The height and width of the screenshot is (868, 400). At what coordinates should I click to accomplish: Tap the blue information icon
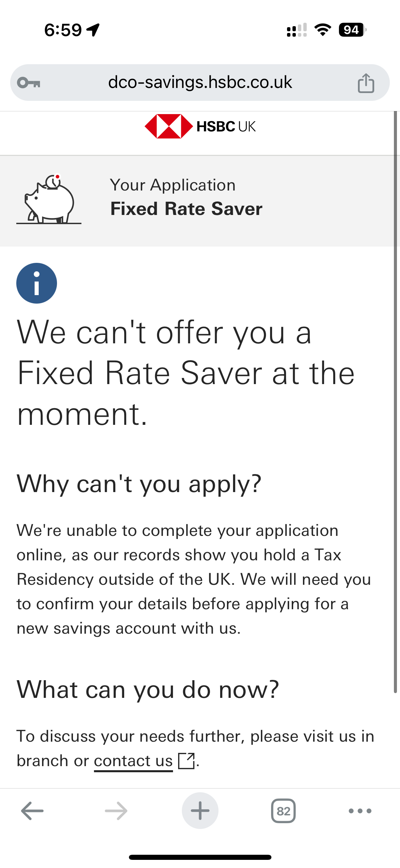tap(37, 283)
